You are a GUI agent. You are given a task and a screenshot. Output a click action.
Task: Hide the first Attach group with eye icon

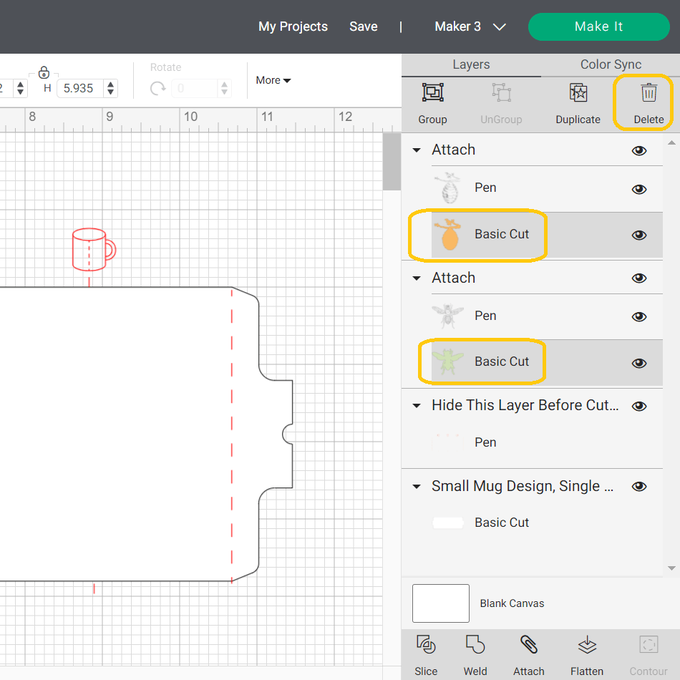coord(639,151)
